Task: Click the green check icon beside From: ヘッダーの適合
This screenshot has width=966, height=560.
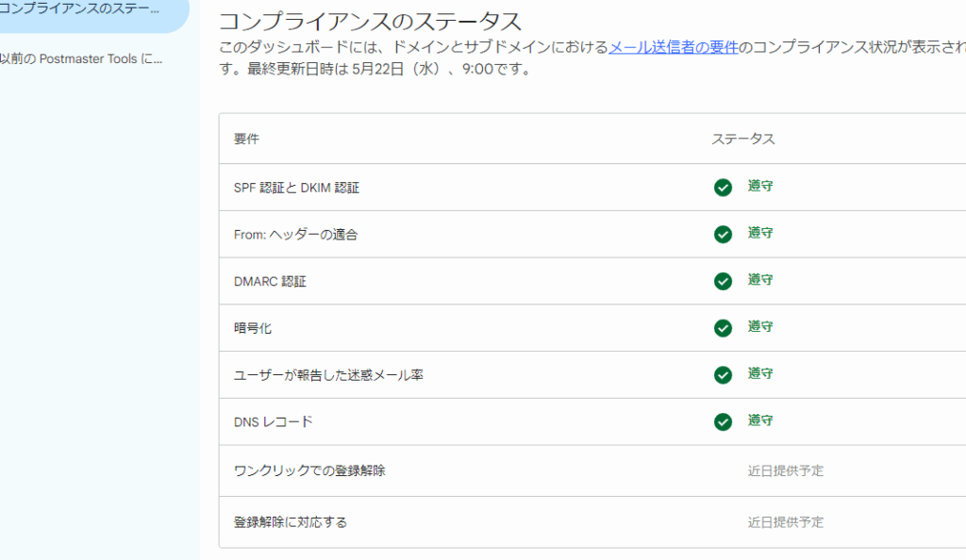Action: 723,234
